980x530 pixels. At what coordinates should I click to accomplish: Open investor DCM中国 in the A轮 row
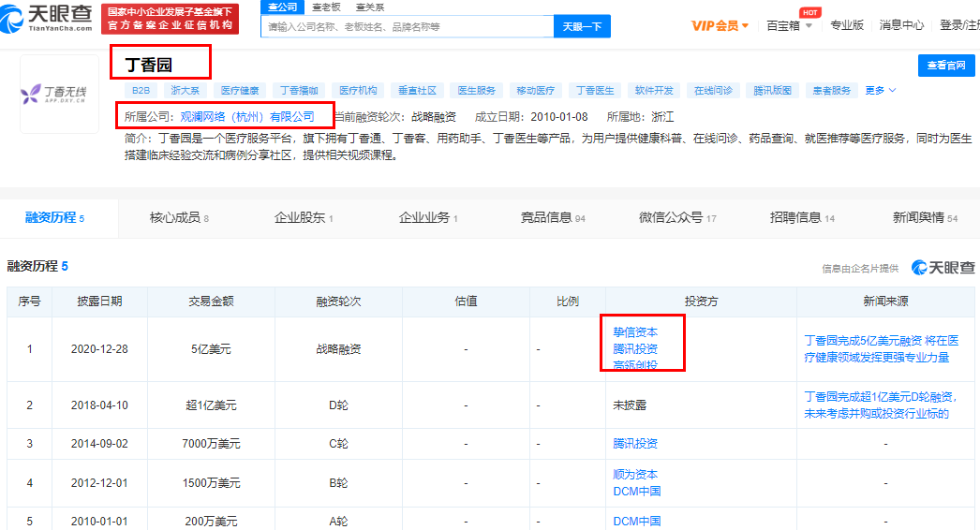[x=637, y=521]
